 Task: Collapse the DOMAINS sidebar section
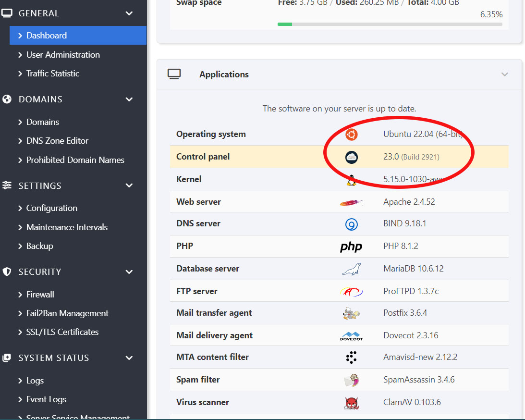pyautogui.click(x=129, y=99)
